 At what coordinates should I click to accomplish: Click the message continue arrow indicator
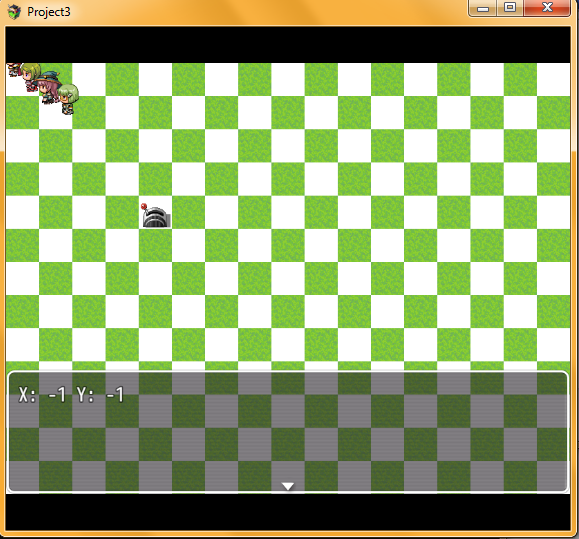coord(288,486)
